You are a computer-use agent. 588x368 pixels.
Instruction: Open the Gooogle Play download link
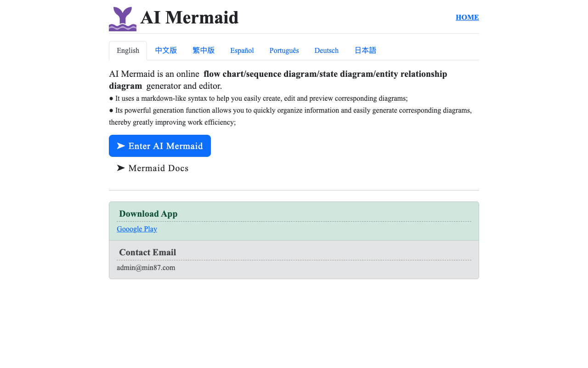pyautogui.click(x=137, y=229)
